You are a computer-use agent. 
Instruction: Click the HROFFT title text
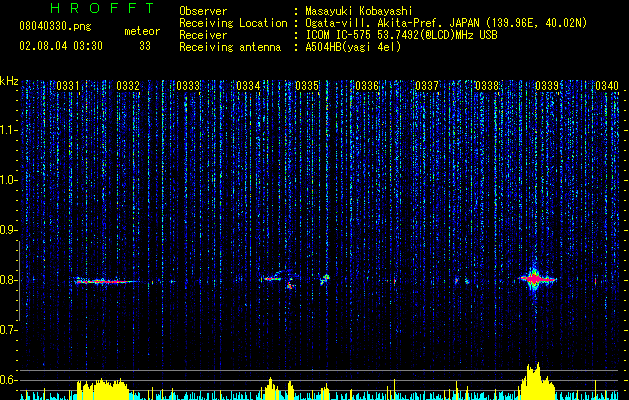pyautogui.click(x=102, y=8)
